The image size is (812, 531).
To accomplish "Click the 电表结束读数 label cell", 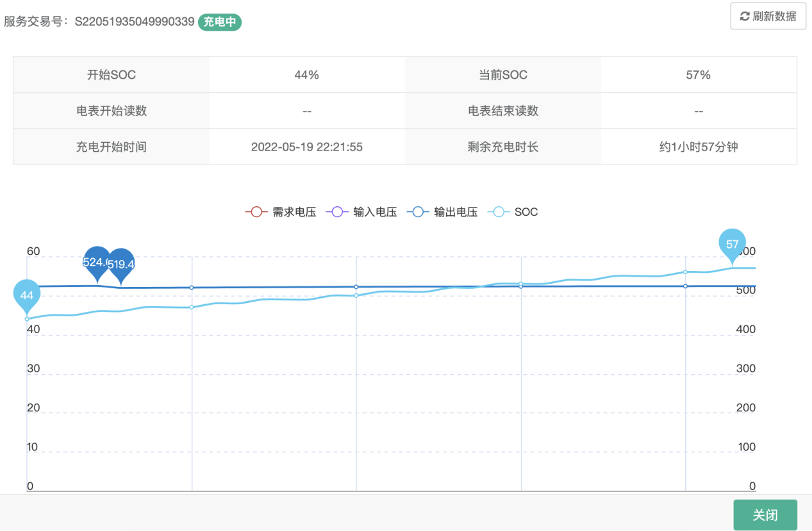I will pos(502,111).
